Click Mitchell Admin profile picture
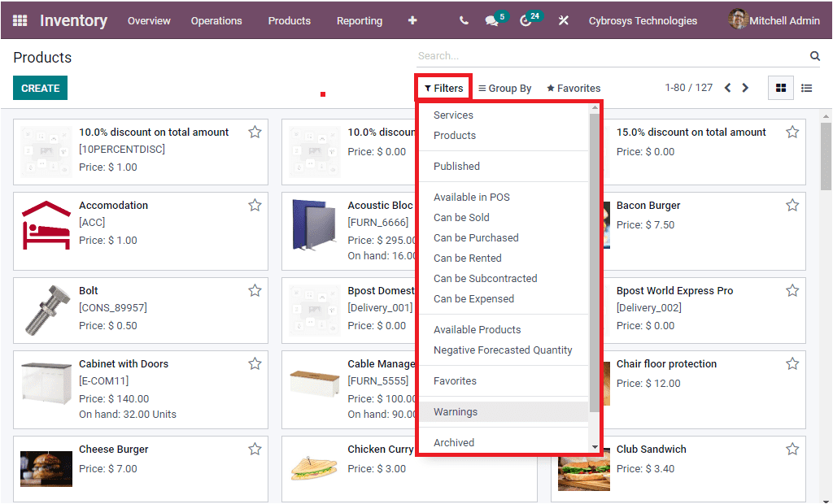This screenshot has height=504, width=833. (738, 20)
